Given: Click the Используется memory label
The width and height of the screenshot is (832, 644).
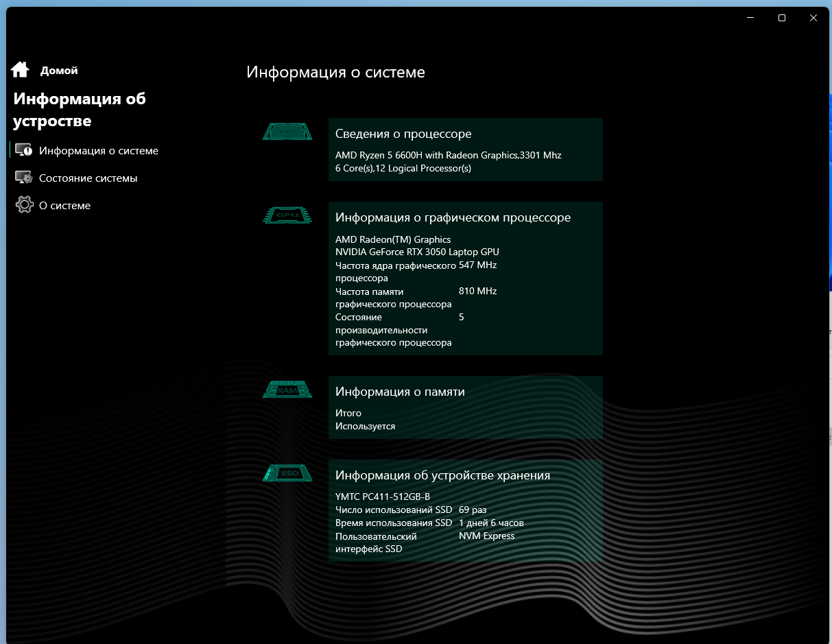Looking at the screenshot, I should (366, 426).
